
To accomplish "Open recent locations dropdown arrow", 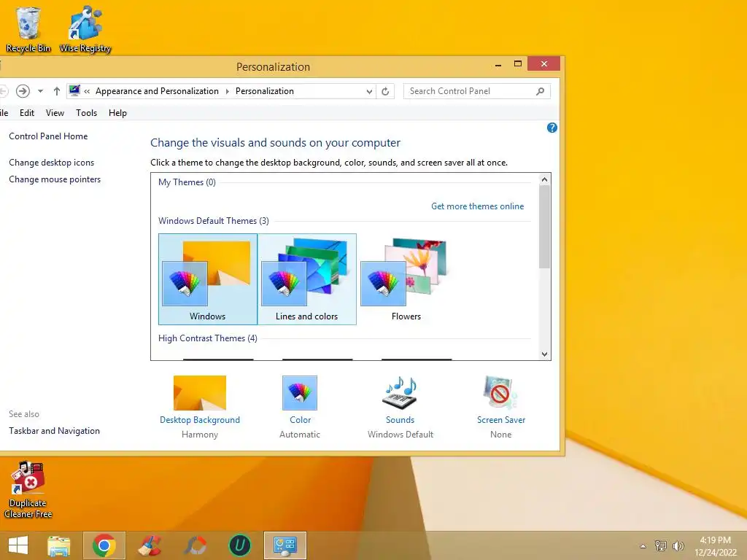I will click(x=41, y=91).
